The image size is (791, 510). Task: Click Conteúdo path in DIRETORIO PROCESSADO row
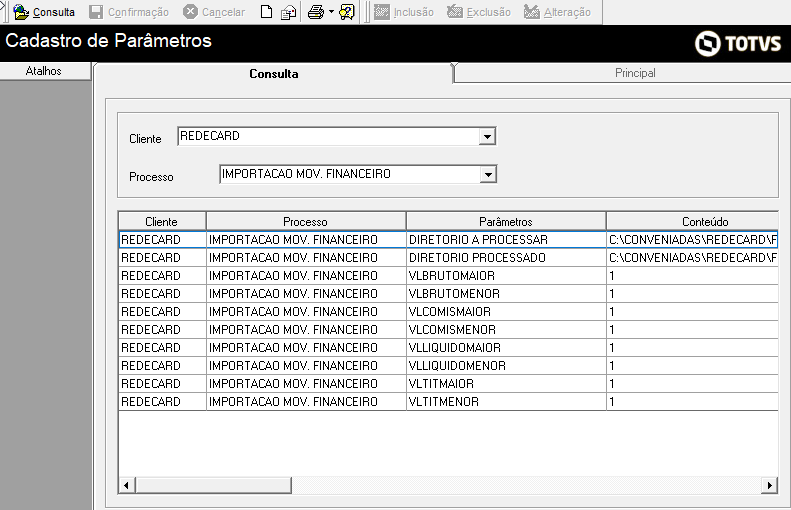point(692,258)
